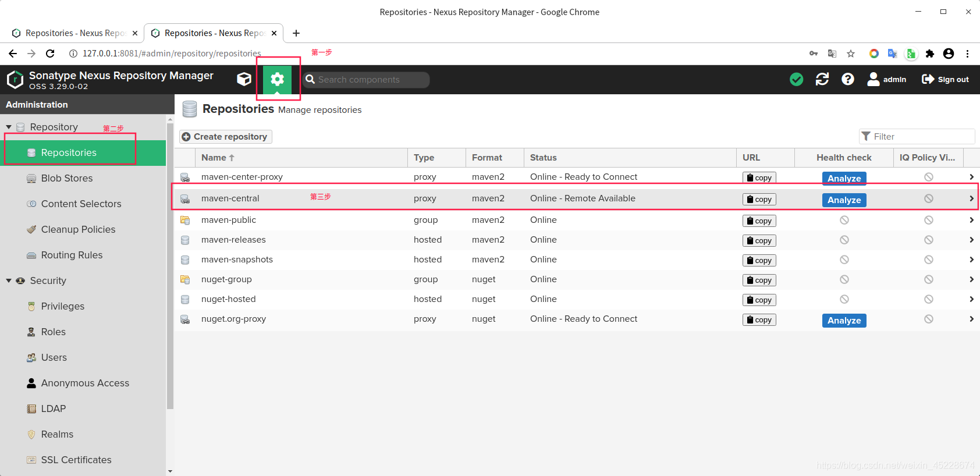Open the Help question mark icon
This screenshot has width=980, height=476.
click(x=848, y=79)
